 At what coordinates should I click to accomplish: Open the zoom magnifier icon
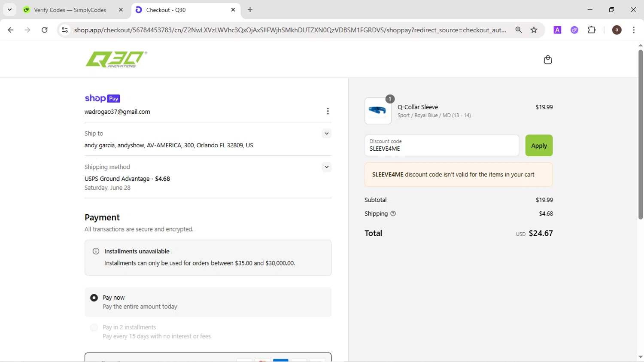519,30
